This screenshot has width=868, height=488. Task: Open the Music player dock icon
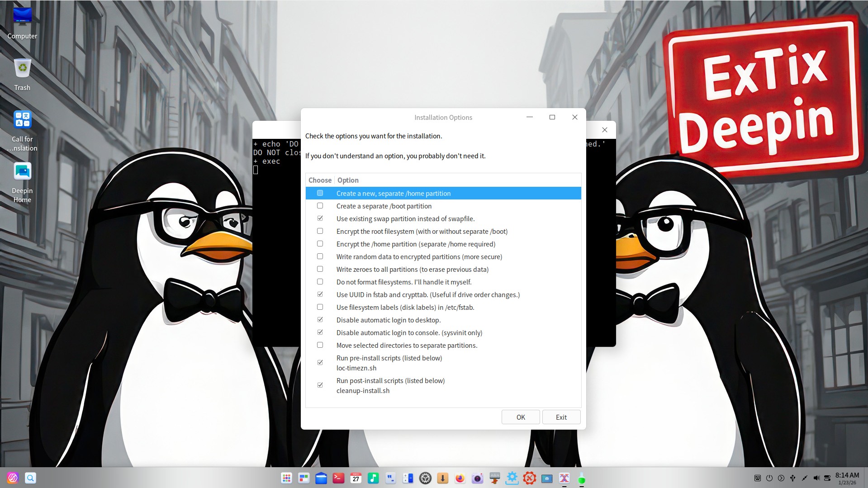tap(373, 478)
